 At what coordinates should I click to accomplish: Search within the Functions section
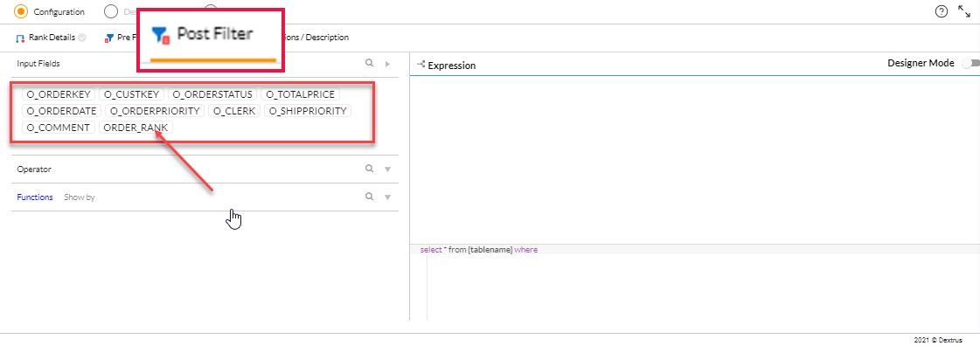tap(370, 197)
